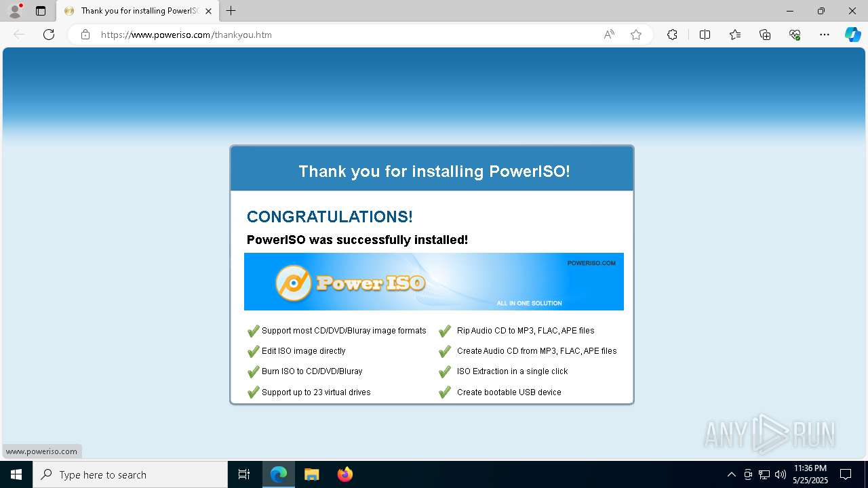Click the CONGRATULATIONS! heading
Image resolution: width=868 pixels, height=488 pixels.
330,217
